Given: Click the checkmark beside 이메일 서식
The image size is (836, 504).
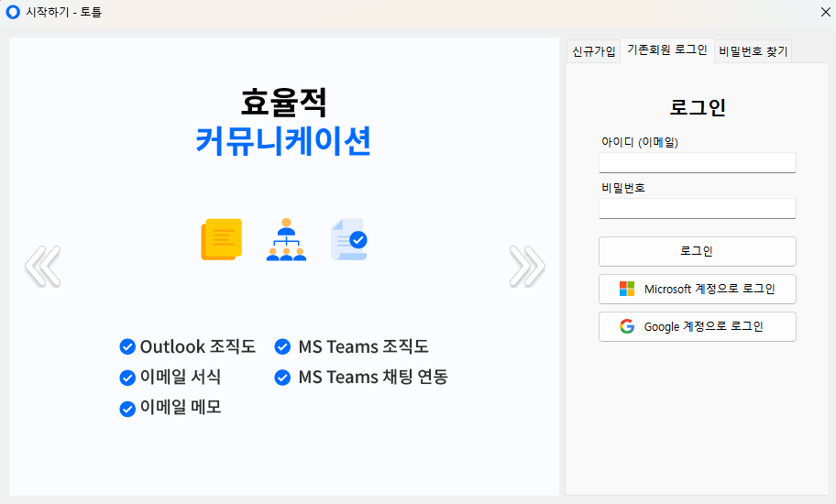Looking at the screenshot, I should (x=127, y=377).
